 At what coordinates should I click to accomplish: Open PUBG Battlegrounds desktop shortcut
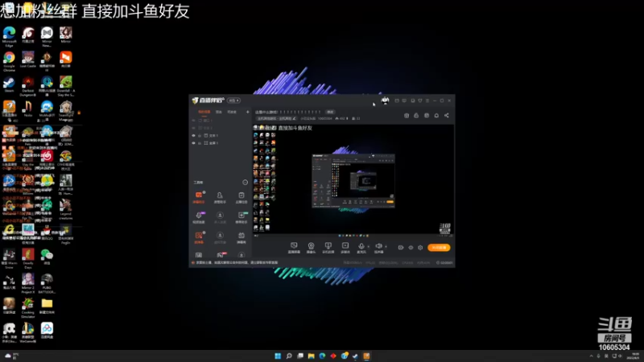(x=47, y=283)
